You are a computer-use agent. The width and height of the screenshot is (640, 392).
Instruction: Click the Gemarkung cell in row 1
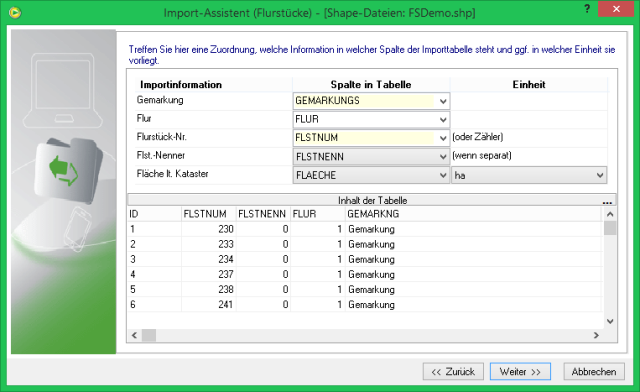tap(473, 229)
